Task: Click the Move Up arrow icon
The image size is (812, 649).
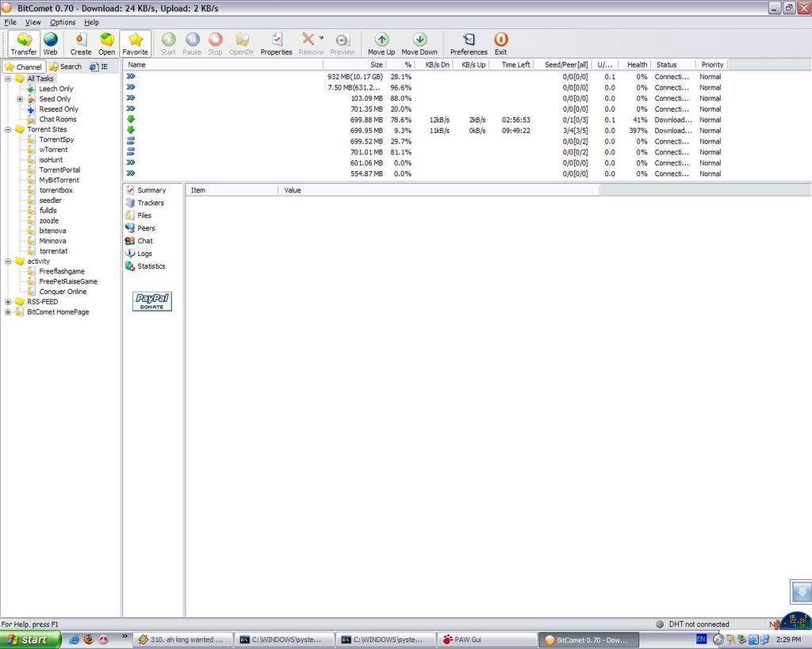Action: [381, 40]
